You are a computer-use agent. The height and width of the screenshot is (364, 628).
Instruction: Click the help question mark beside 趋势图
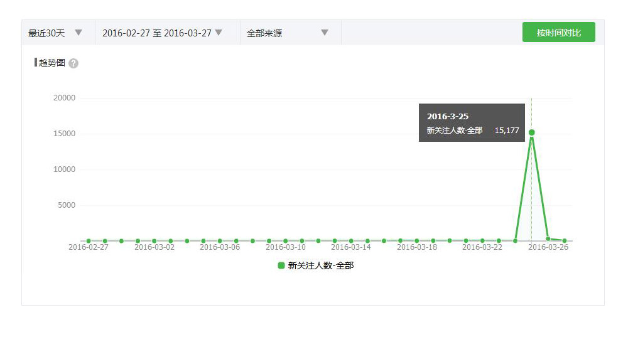(73, 63)
